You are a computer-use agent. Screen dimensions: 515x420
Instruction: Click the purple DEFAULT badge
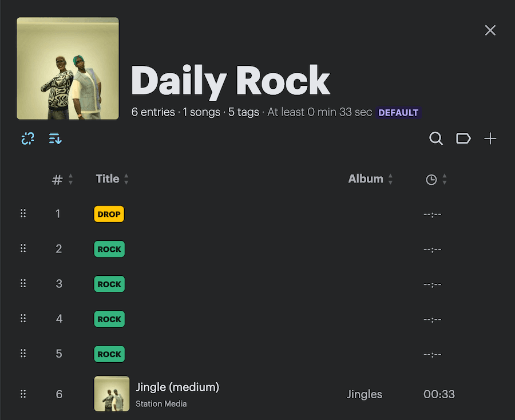pyautogui.click(x=398, y=112)
